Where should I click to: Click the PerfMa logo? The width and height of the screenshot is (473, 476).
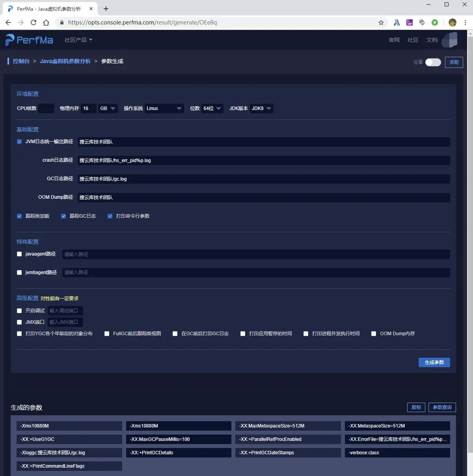point(29,40)
